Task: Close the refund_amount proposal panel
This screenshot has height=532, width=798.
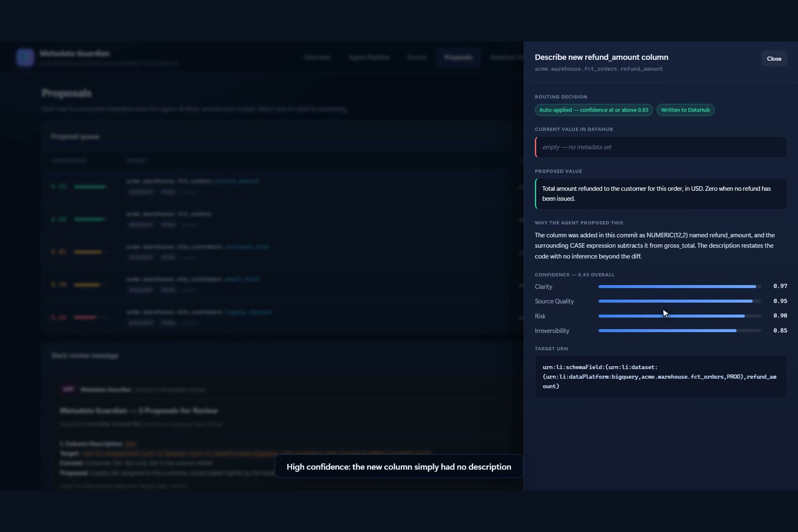Action: click(x=774, y=59)
